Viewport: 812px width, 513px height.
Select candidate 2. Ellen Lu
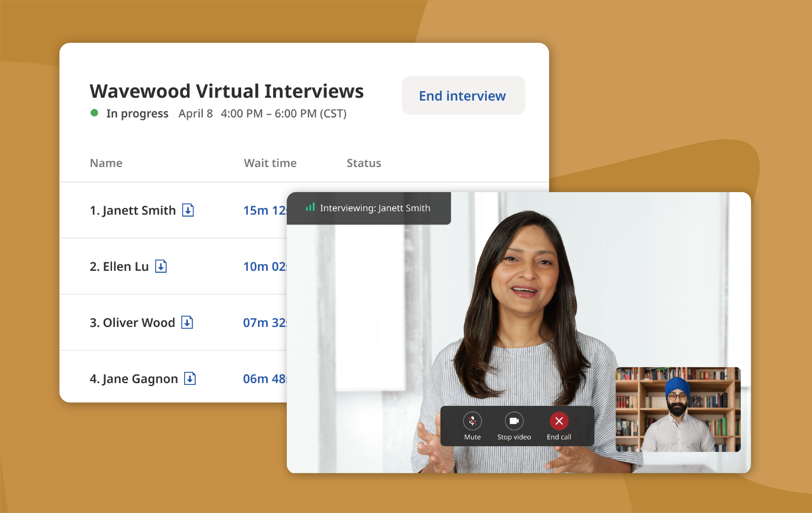(x=119, y=266)
